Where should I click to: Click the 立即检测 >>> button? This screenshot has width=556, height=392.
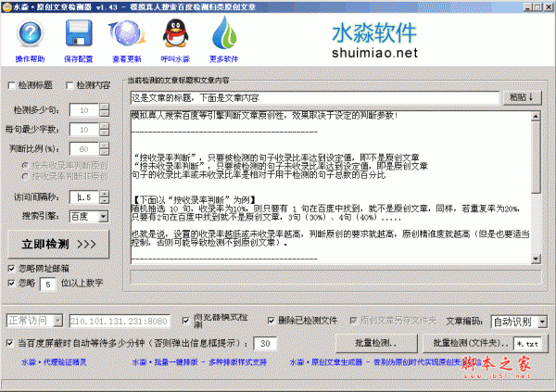pyautogui.click(x=58, y=244)
